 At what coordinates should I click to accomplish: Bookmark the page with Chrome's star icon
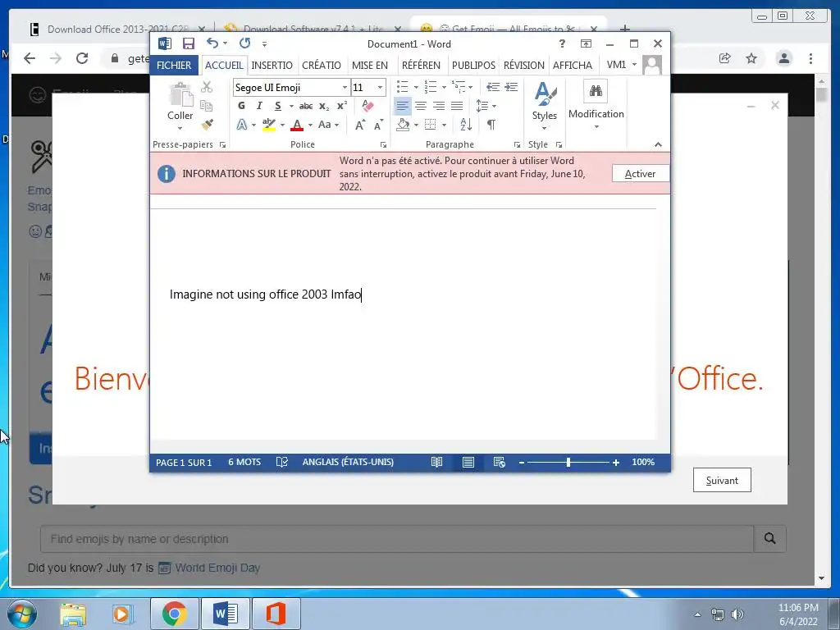[751, 58]
